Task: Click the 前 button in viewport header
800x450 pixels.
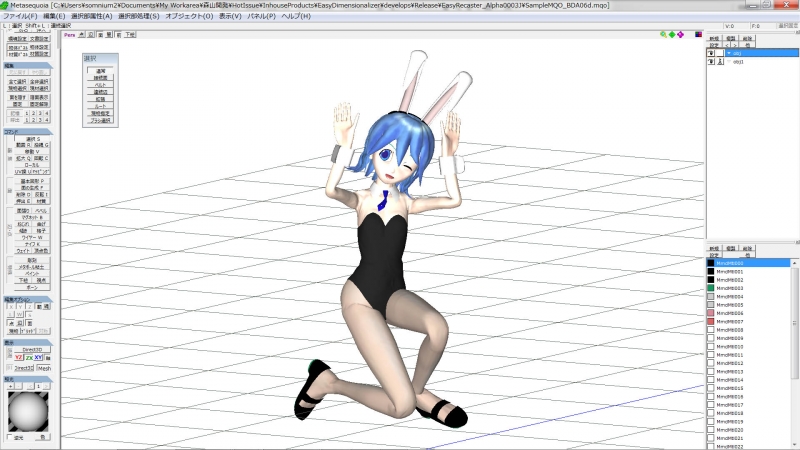Action: (x=118, y=35)
